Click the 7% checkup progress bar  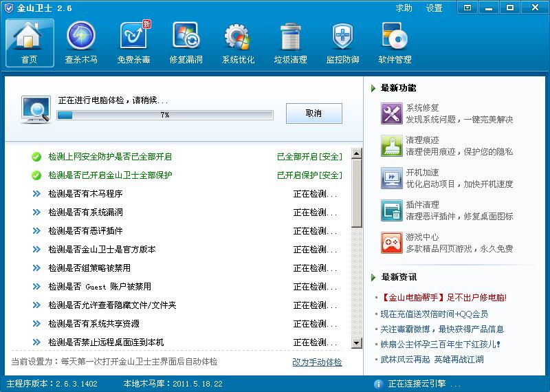(x=165, y=115)
